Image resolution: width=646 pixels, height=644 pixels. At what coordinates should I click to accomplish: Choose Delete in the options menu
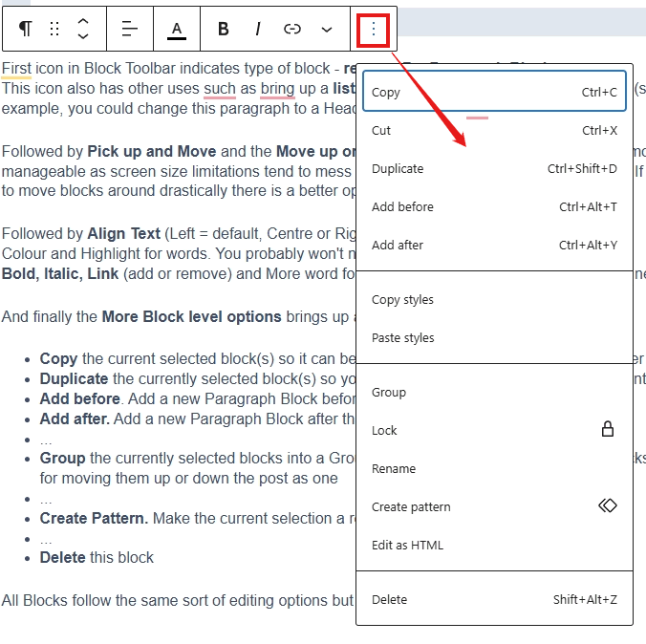494,599
